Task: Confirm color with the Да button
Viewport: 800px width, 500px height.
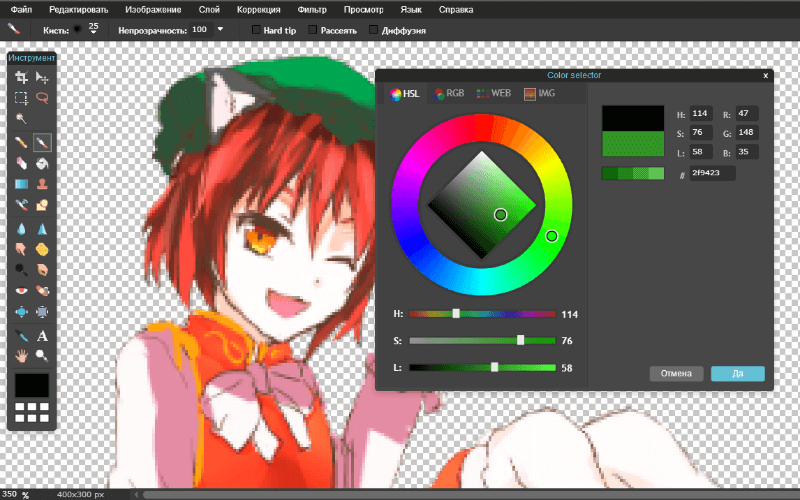Action: (737, 374)
